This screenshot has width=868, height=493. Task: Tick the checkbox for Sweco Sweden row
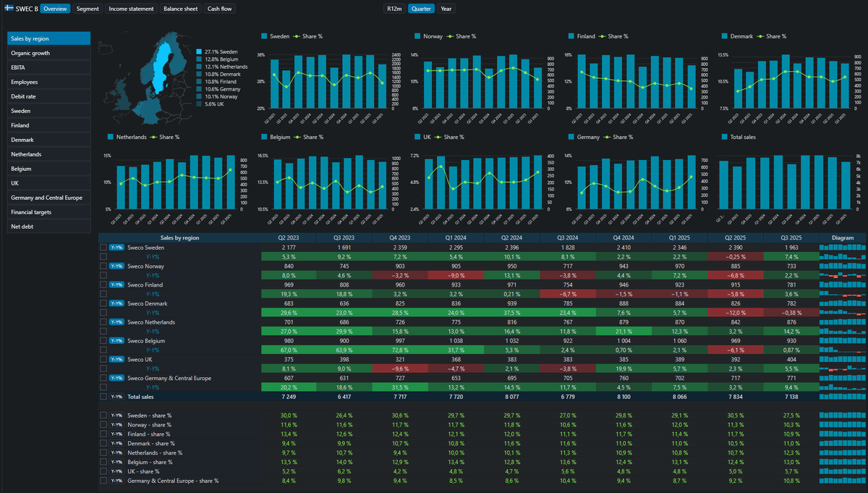coord(103,248)
